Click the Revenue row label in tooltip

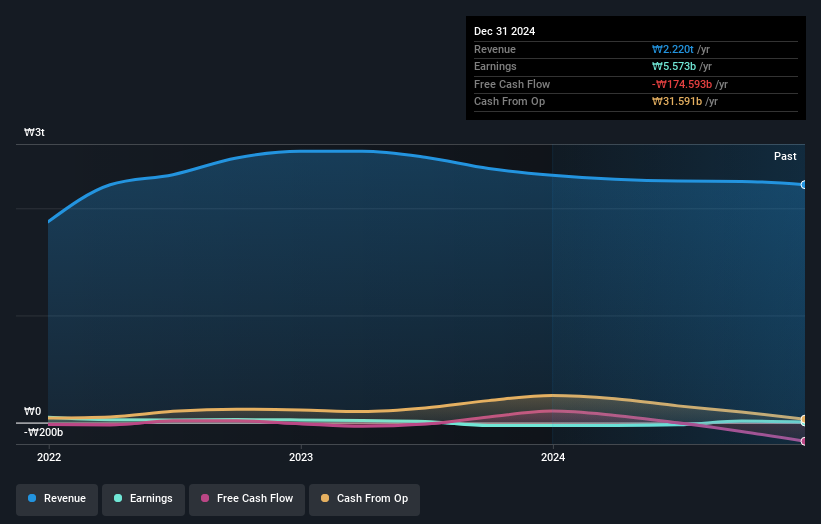pyautogui.click(x=495, y=49)
